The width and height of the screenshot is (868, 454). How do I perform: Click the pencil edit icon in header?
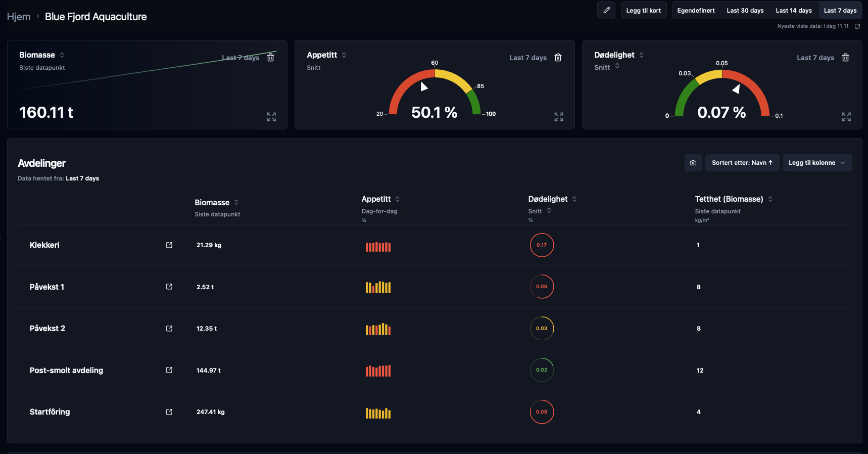[x=606, y=10]
